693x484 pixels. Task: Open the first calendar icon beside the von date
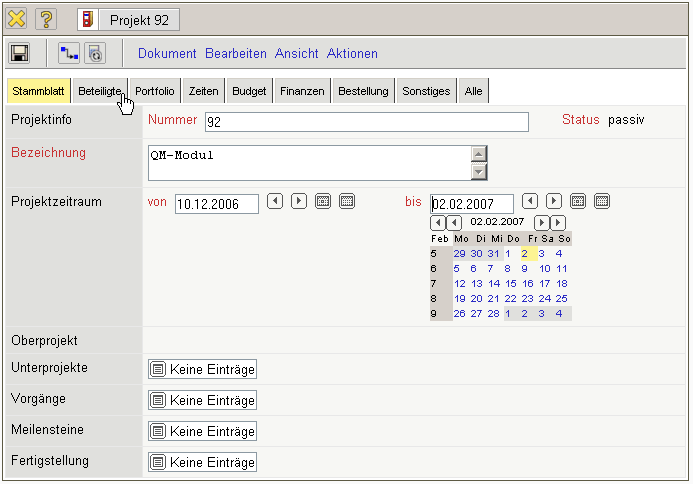pos(323,202)
